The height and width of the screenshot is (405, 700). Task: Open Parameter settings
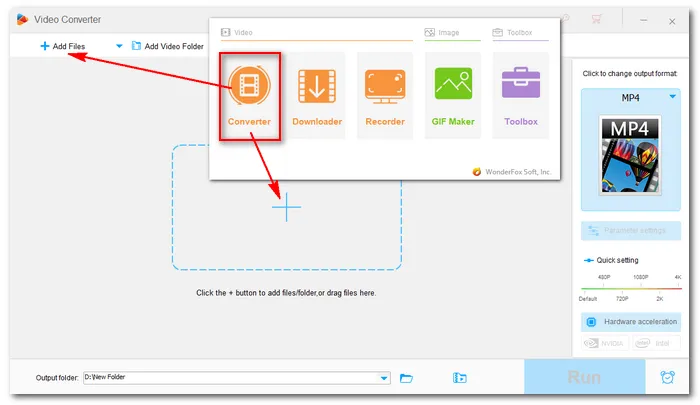(x=631, y=231)
